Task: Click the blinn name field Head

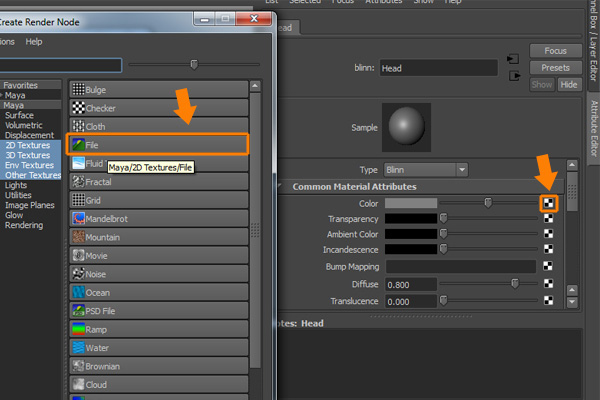Action: pyautogui.click(x=439, y=68)
